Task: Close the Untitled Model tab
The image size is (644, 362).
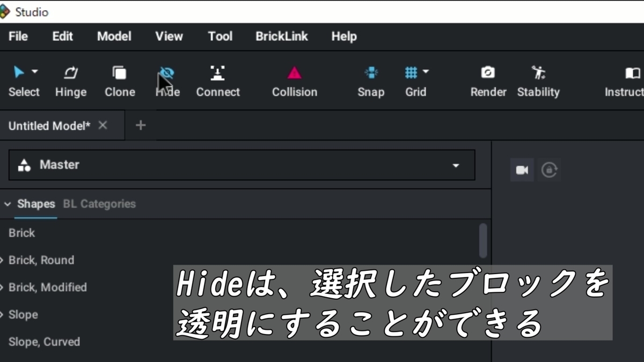Action: click(x=103, y=125)
